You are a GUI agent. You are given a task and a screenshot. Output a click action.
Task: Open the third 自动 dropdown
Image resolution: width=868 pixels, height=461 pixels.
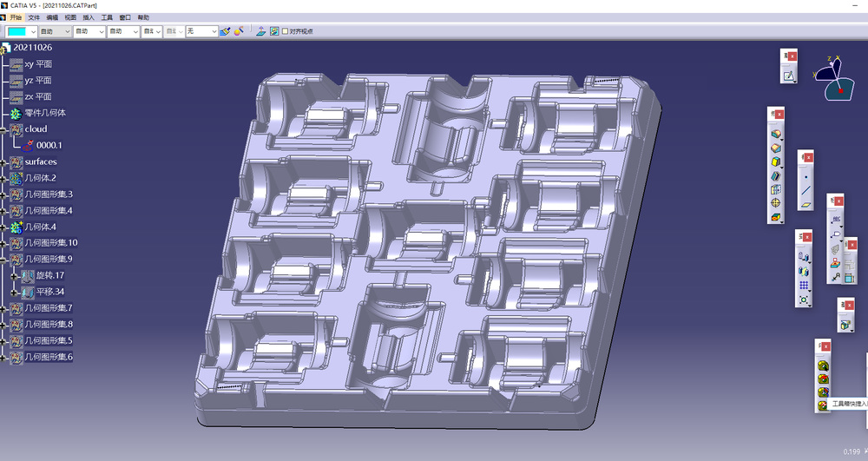tap(123, 31)
